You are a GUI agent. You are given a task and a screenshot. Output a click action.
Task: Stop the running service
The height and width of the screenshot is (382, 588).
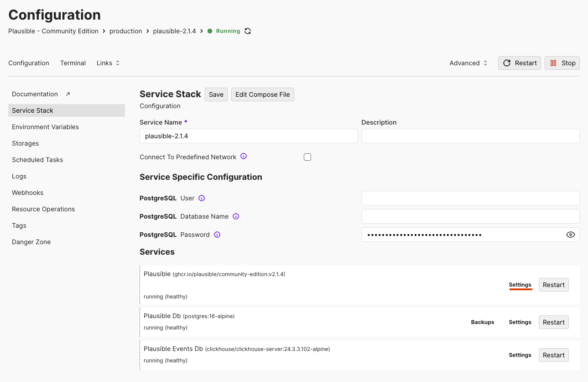click(x=562, y=63)
